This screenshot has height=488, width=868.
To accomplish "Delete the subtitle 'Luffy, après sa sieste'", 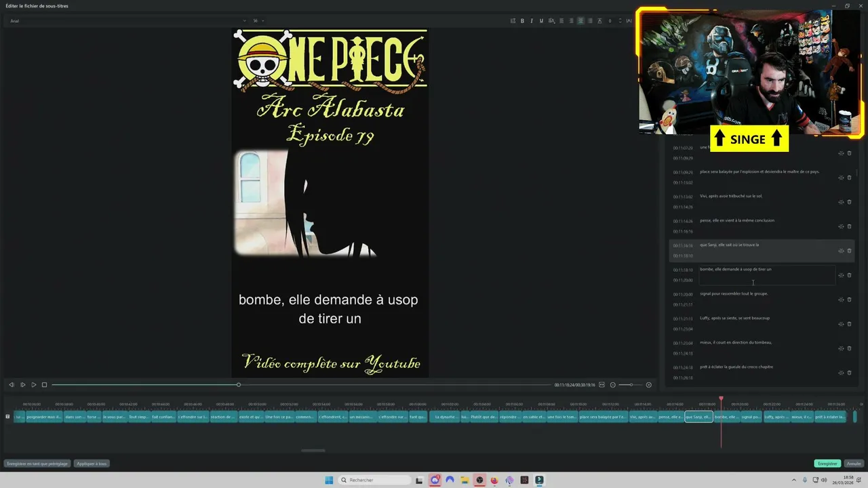I will (849, 324).
